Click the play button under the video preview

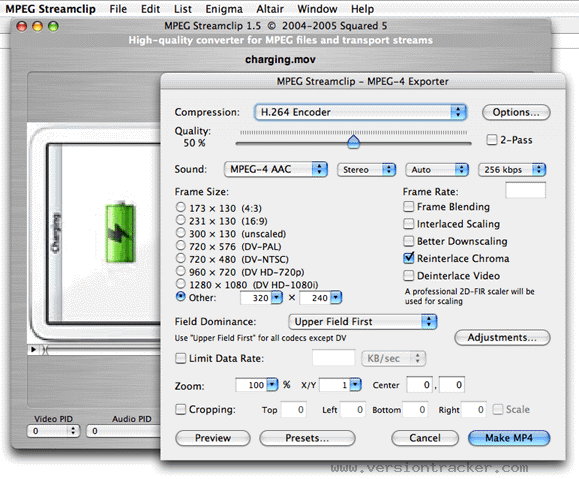pyautogui.click(x=33, y=349)
